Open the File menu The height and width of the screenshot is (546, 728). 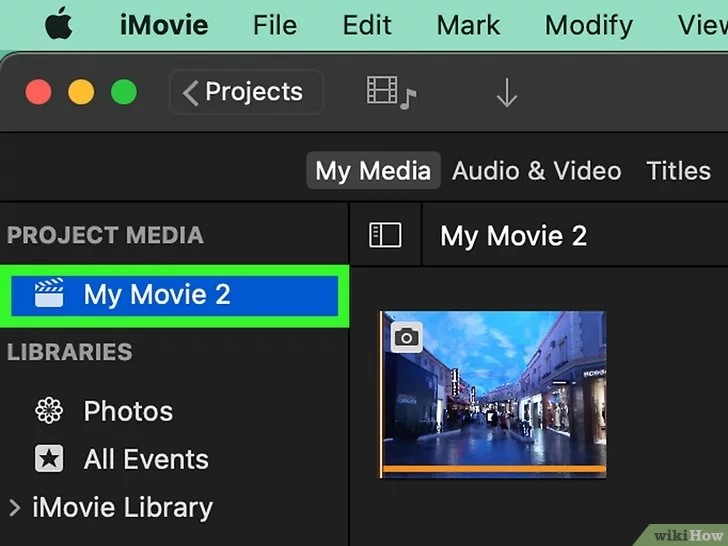click(275, 25)
